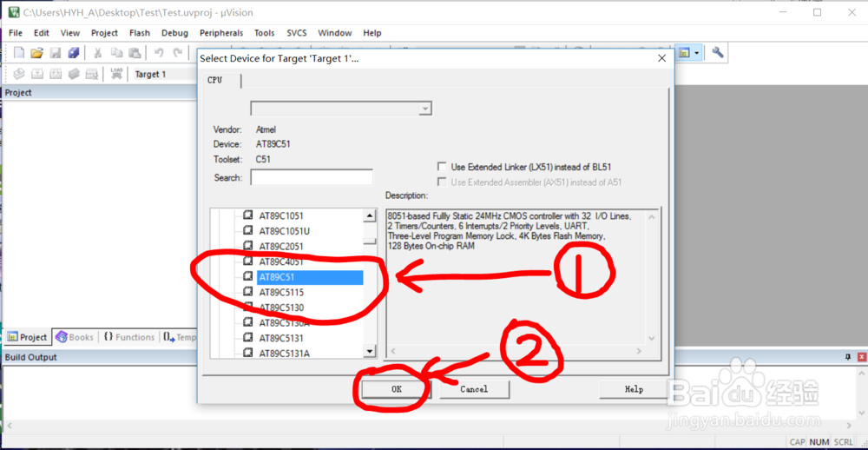
Task: Click the Copy toolbar icon
Action: [116, 53]
